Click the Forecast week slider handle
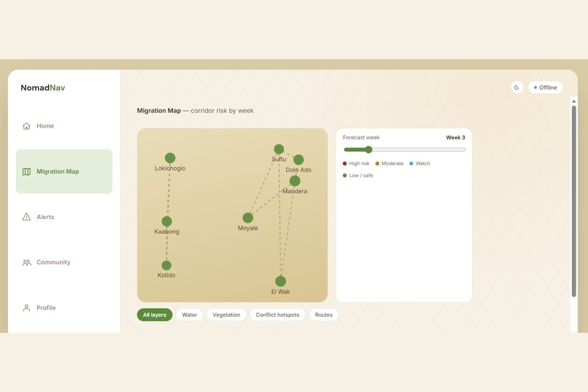Image resolution: width=588 pixels, height=392 pixels. tap(368, 150)
